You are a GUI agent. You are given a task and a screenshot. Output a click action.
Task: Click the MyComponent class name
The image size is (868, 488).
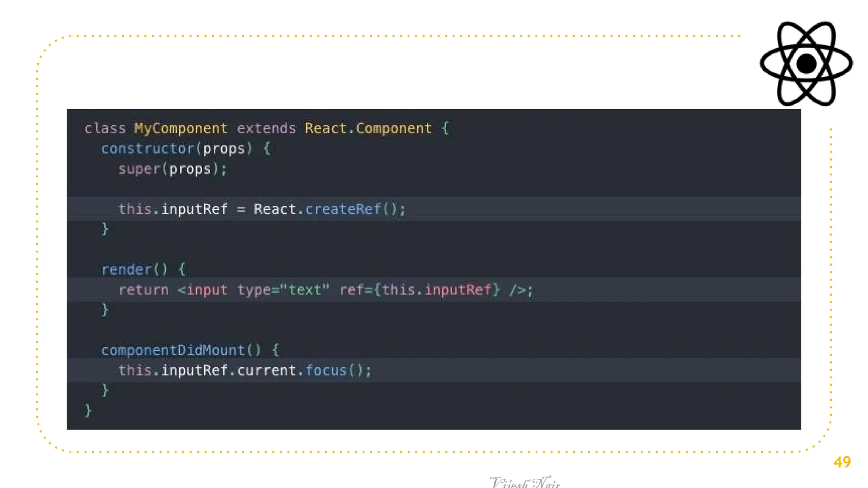pyautogui.click(x=181, y=128)
